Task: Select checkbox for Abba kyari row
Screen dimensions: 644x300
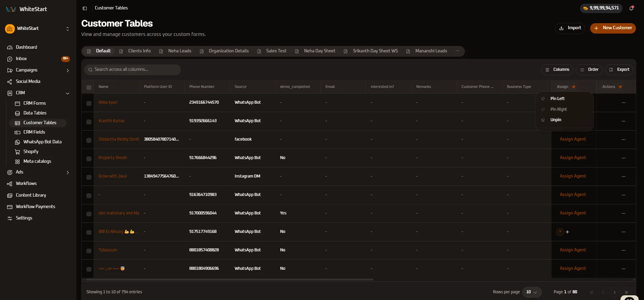Action: click(89, 103)
